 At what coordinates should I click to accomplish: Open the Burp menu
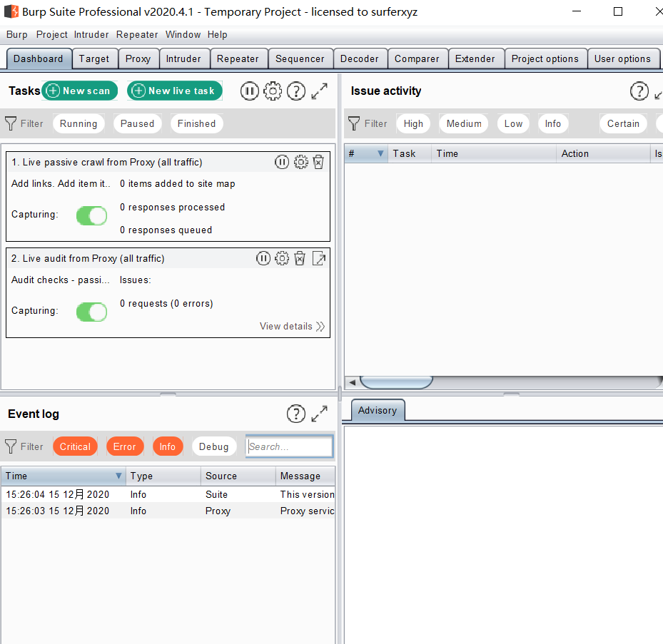tap(17, 35)
